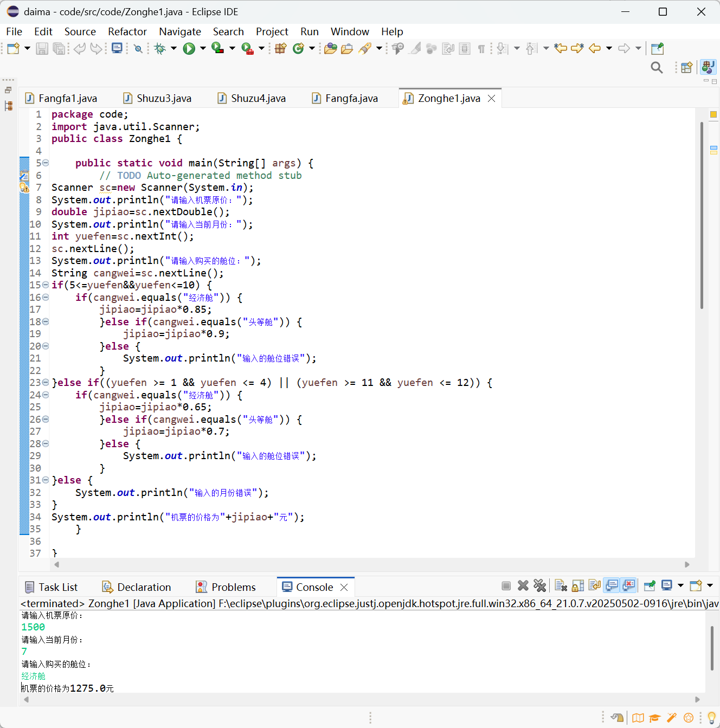Image resolution: width=720 pixels, height=728 pixels.
Task: Click the Pin Editor icon
Action: pyautogui.click(x=657, y=49)
